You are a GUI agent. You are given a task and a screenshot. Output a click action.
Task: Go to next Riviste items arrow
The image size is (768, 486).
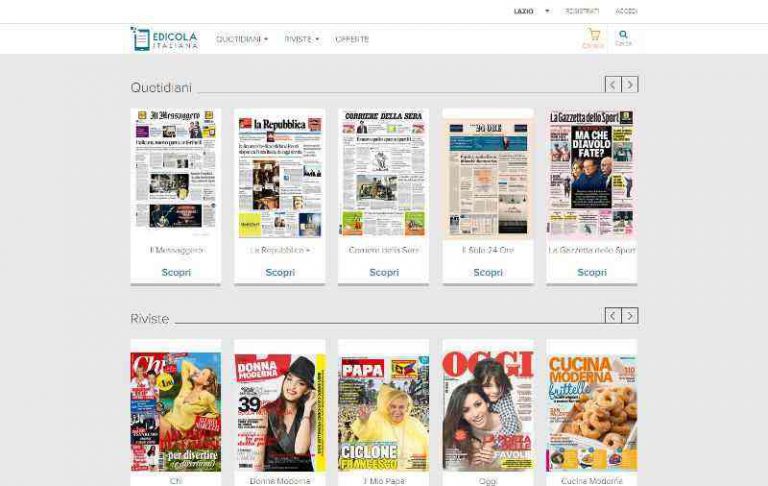(x=630, y=316)
